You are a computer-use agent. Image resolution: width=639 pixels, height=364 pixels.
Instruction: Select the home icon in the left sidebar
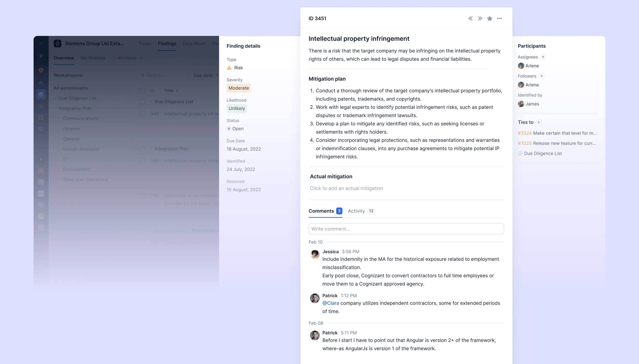tap(41, 83)
